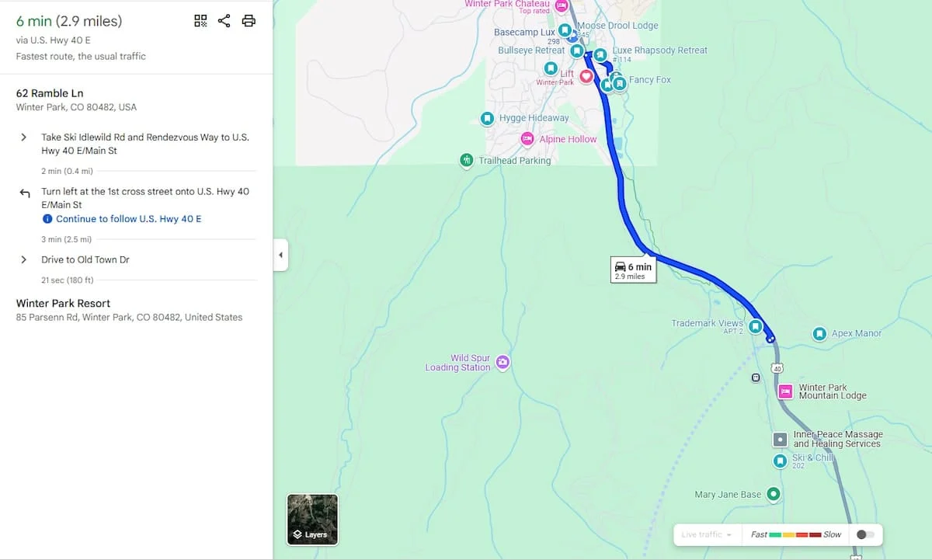Select the turn left onto Hwy 40 step
This screenshot has width=932, height=560.
pyautogui.click(x=144, y=198)
